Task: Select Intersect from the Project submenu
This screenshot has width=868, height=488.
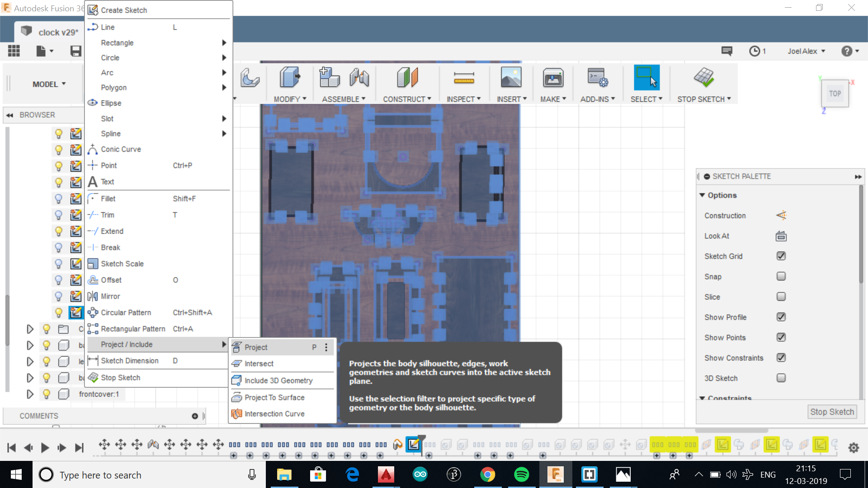Action: (x=259, y=364)
